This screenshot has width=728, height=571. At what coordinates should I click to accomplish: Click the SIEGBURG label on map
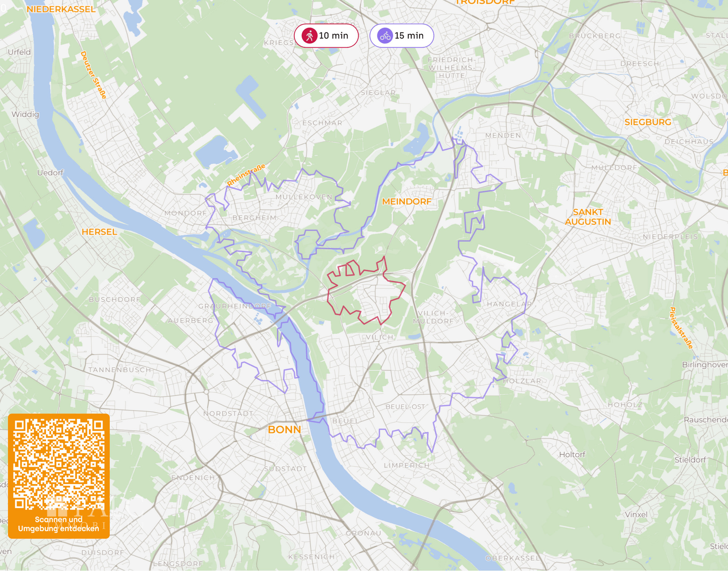(648, 122)
